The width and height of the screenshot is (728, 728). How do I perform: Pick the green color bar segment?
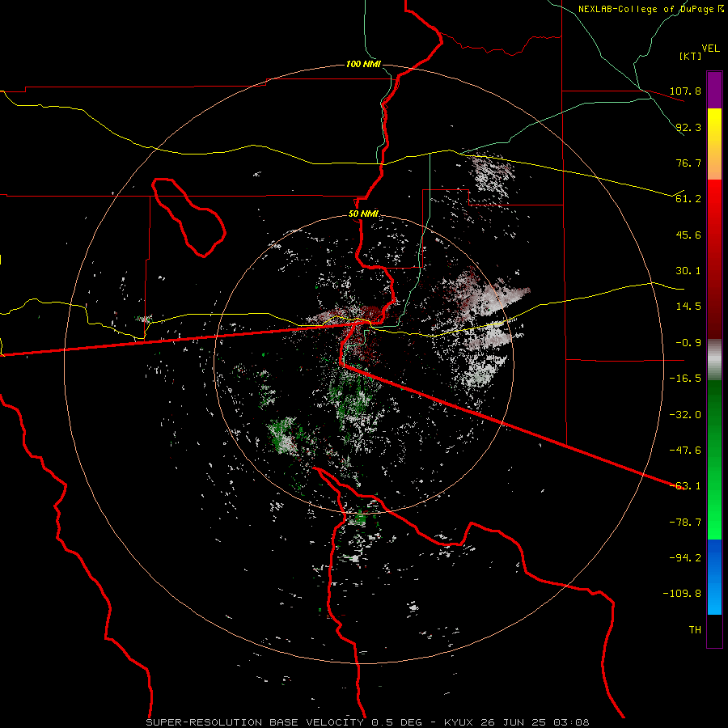point(714,459)
